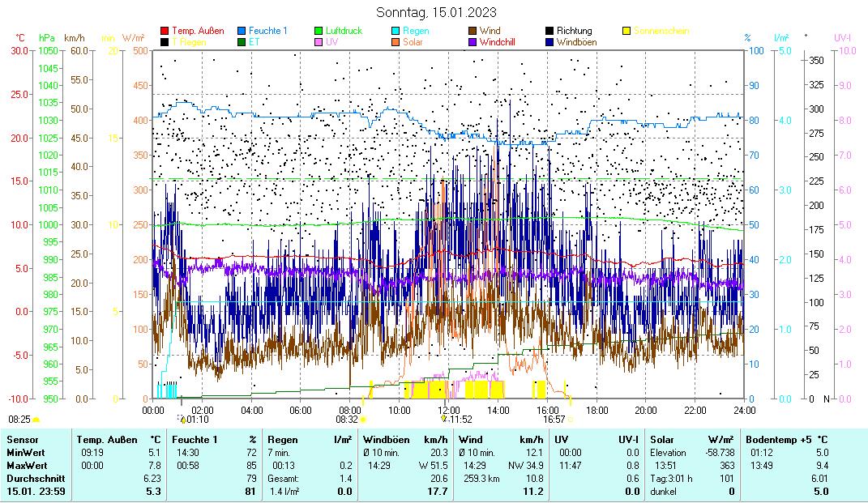Click the yellow Sonnenschein legend square
This screenshot has width=868, height=503.
coord(626,31)
